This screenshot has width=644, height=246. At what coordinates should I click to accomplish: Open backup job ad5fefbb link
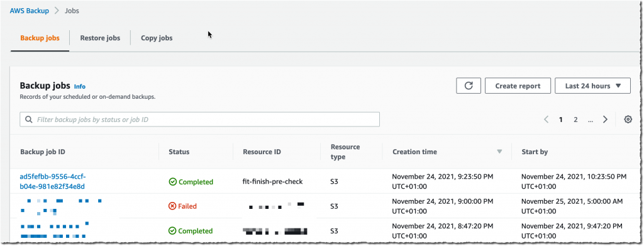point(53,182)
